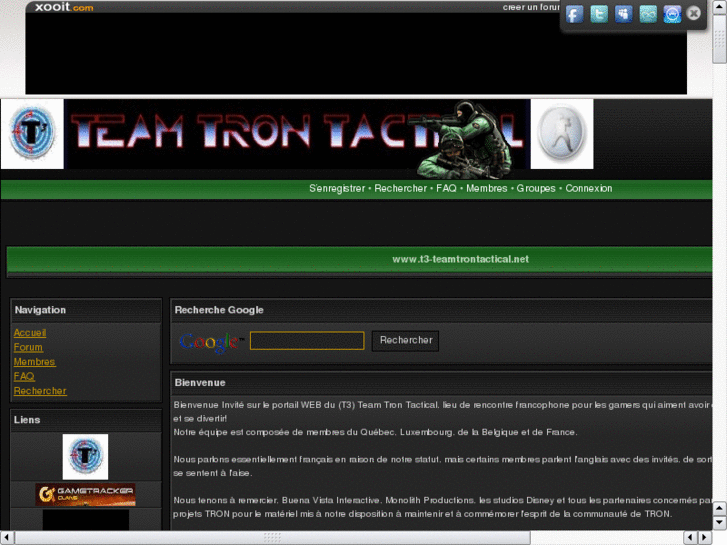The height and width of the screenshot is (545, 727).
Task: Open the GameTracker Clans banner link
Action: [x=86, y=494]
